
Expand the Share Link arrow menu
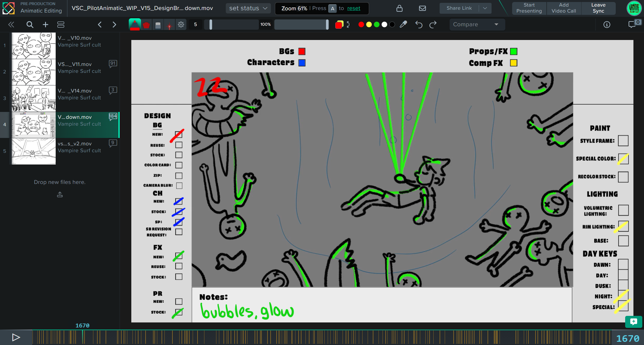tap(485, 8)
